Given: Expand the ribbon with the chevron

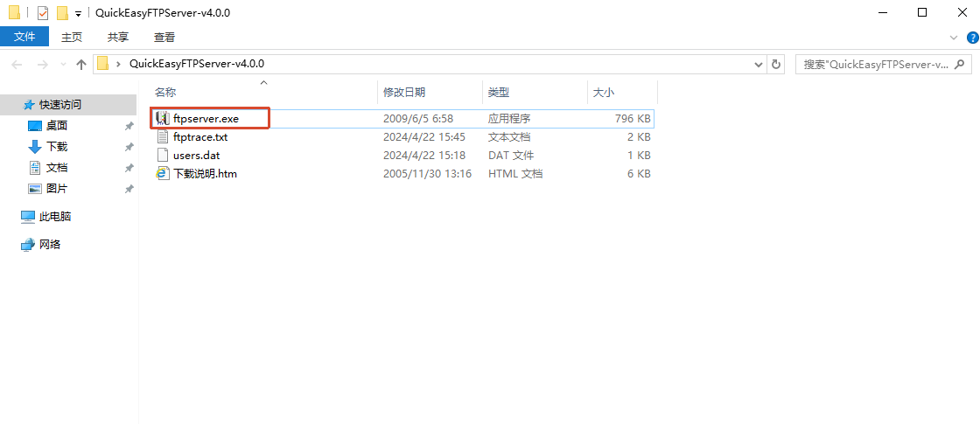Looking at the screenshot, I should pos(954,38).
